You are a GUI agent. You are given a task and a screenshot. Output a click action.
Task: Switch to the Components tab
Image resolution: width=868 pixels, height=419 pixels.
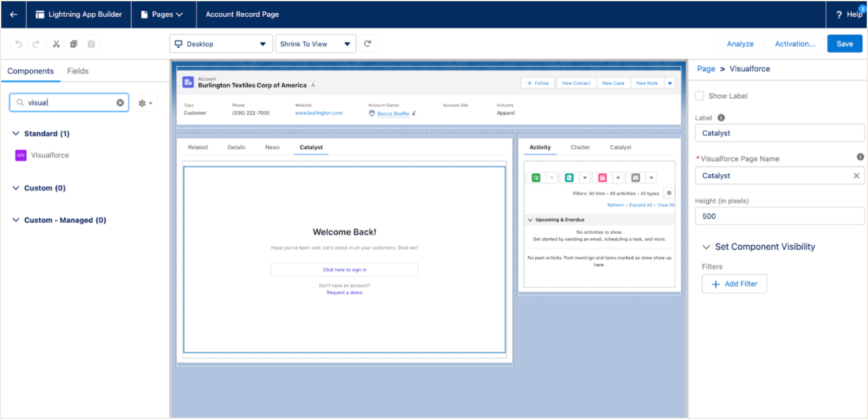tap(31, 71)
